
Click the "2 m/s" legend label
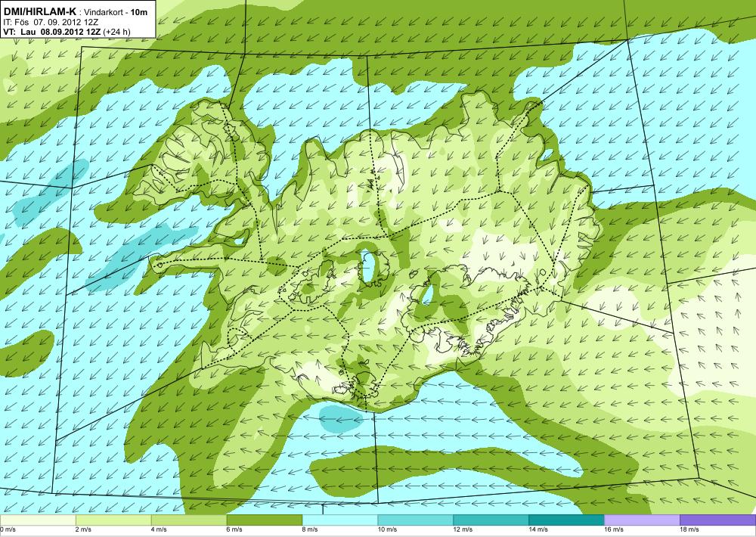point(83,529)
